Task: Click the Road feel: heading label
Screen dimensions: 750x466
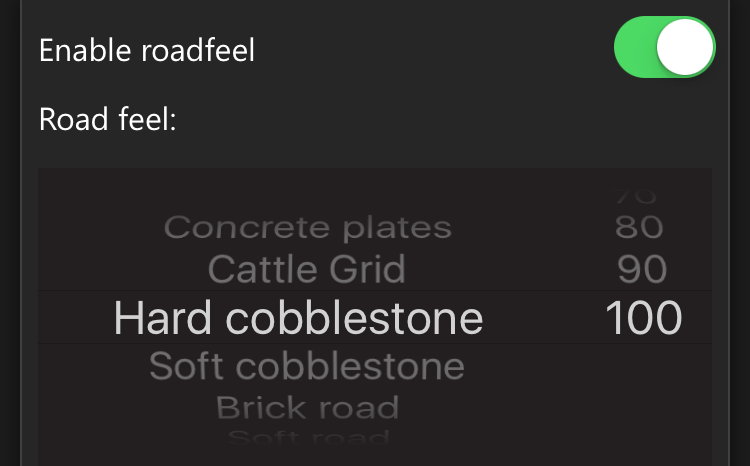Action: (x=108, y=119)
